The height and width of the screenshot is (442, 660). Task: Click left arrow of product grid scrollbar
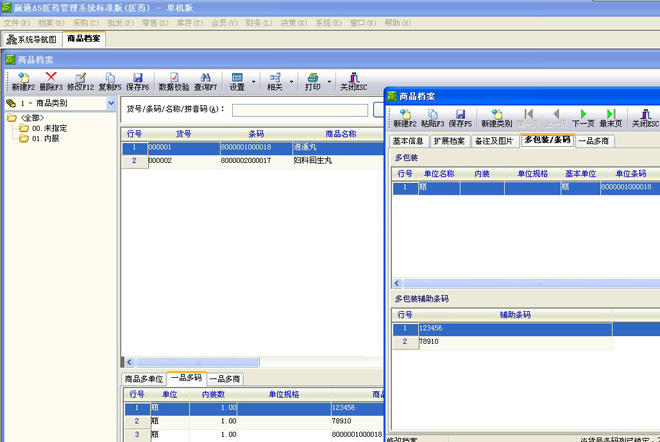click(130, 362)
